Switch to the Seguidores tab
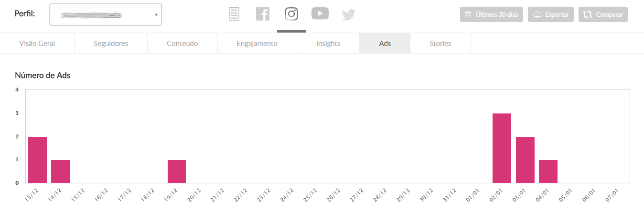The width and height of the screenshot is (644, 214). click(111, 44)
